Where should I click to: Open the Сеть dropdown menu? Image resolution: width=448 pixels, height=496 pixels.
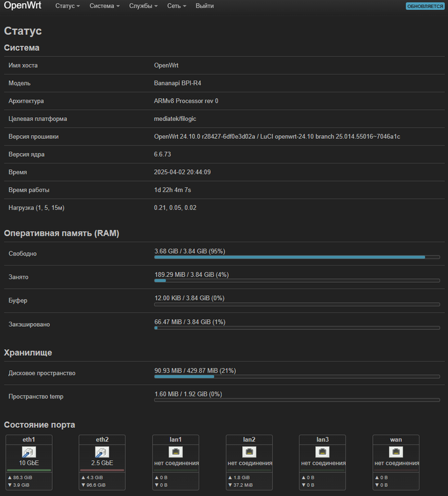pos(177,6)
